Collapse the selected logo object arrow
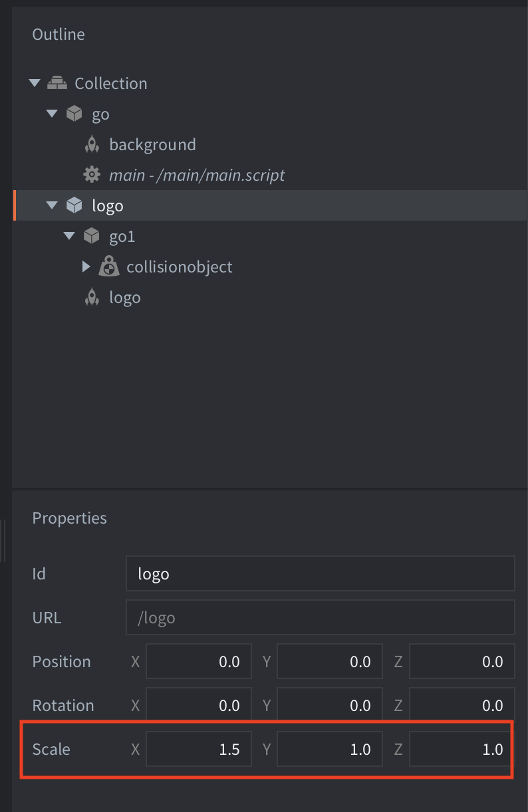528x812 pixels. [x=52, y=205]
